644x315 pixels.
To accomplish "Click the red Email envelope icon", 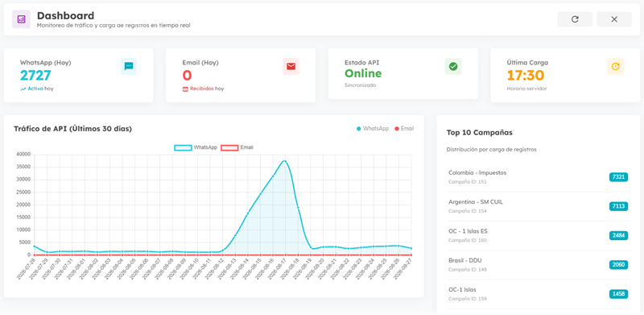I will pyautogui.click(x=291, y=66).
